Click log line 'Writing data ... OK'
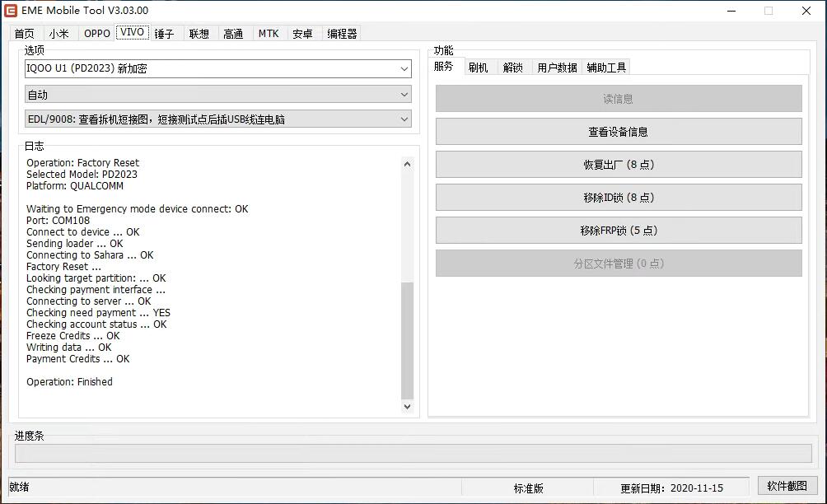Image resolution: width=827 pixels, height=504 pixels. [68, 348]
